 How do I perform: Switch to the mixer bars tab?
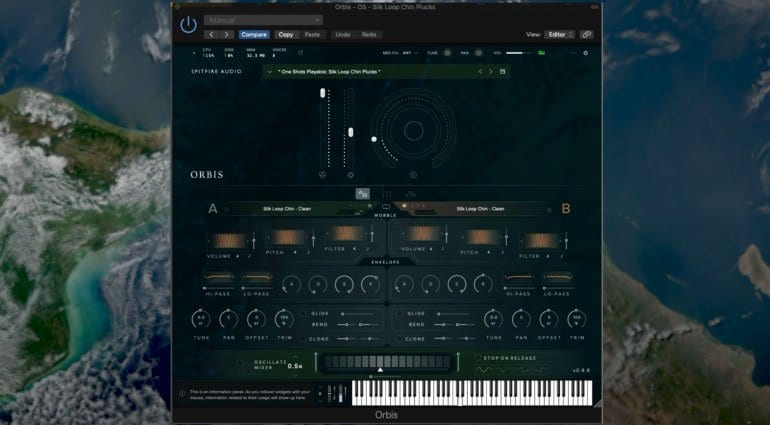387,194
